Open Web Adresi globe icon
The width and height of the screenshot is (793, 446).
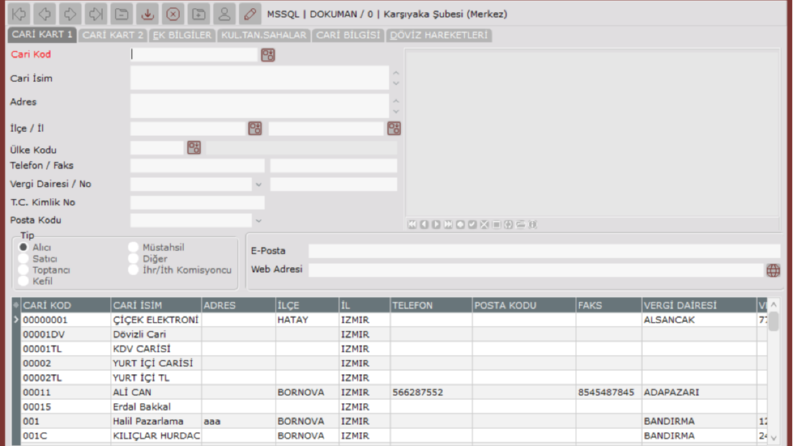click(773, 271)
